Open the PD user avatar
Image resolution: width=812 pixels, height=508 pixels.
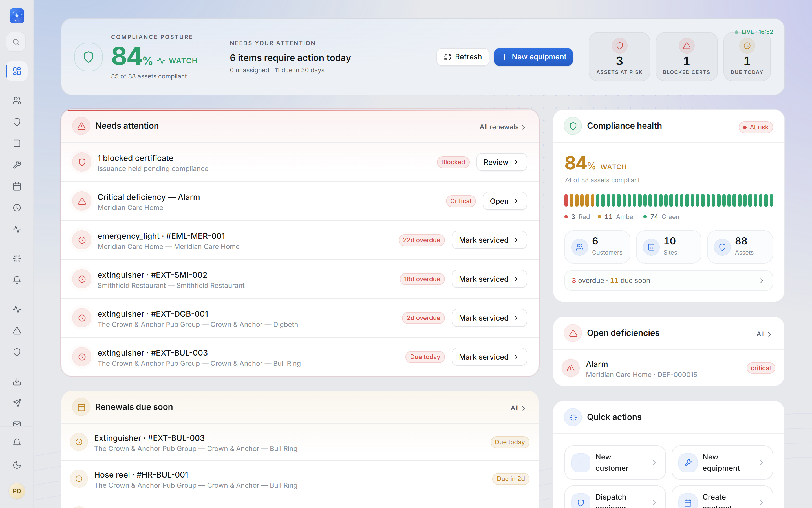pos(17,491)
